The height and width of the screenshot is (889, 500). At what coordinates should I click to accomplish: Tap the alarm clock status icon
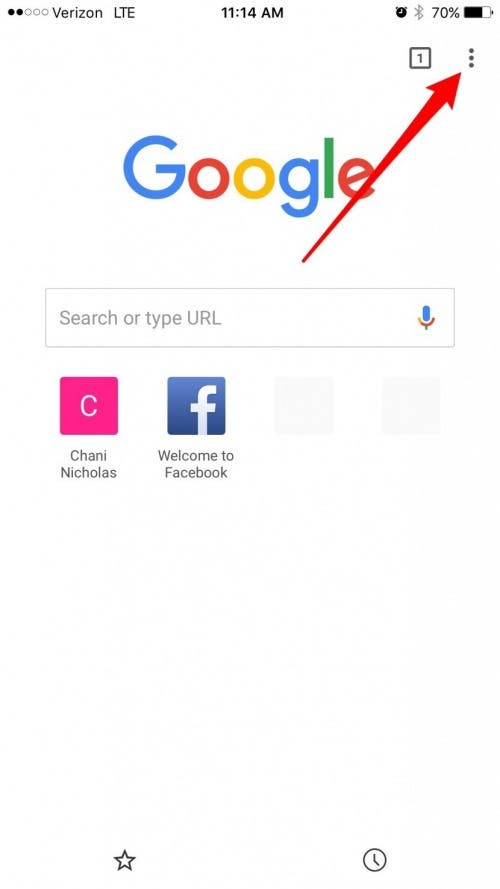pyautogui.click(x=401, y=12)
